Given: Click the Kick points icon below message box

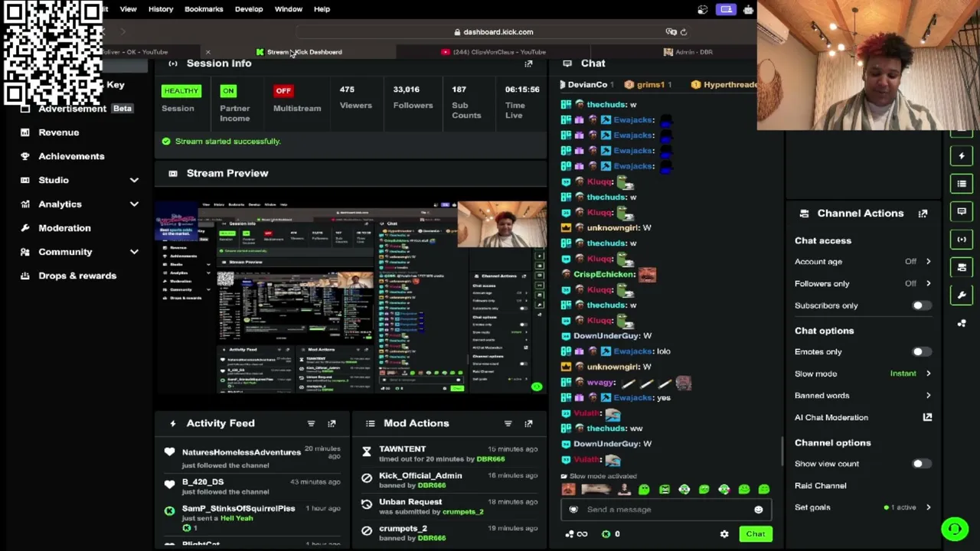Looking at the screenshot, I should pyautogui.click(x=606, y=534).
